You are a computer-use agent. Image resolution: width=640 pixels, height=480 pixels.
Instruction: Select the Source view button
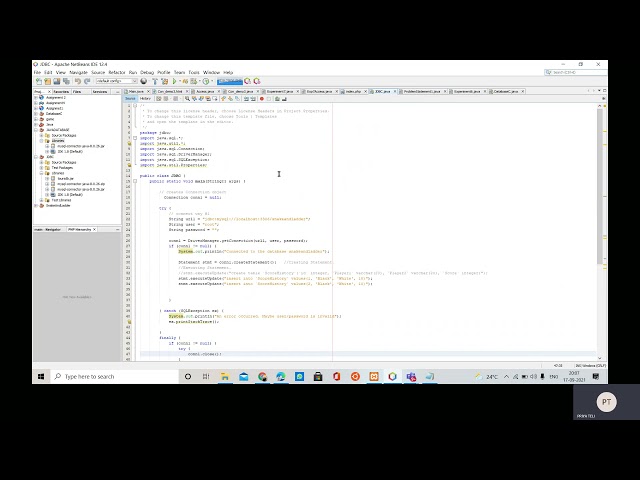tap(130, 98)
